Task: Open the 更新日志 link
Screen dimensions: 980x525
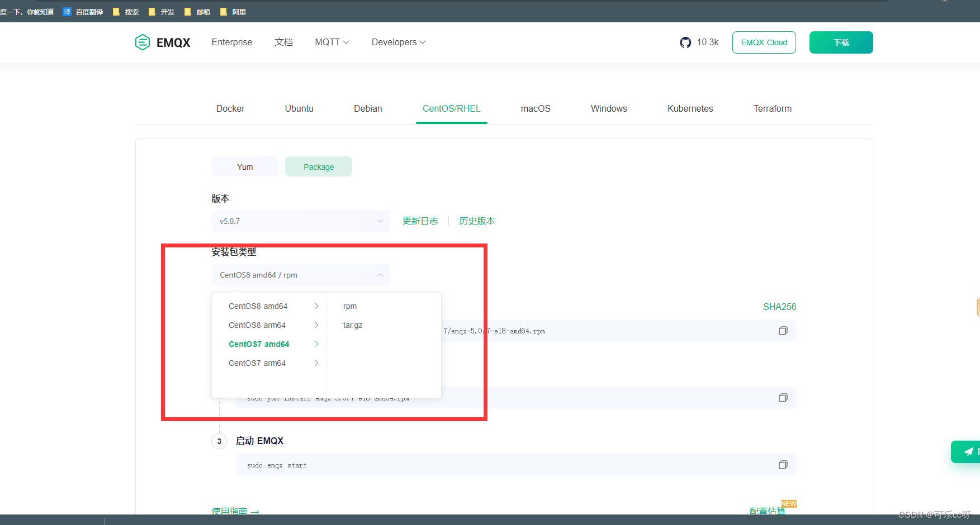Action: [x=420, y=221]
